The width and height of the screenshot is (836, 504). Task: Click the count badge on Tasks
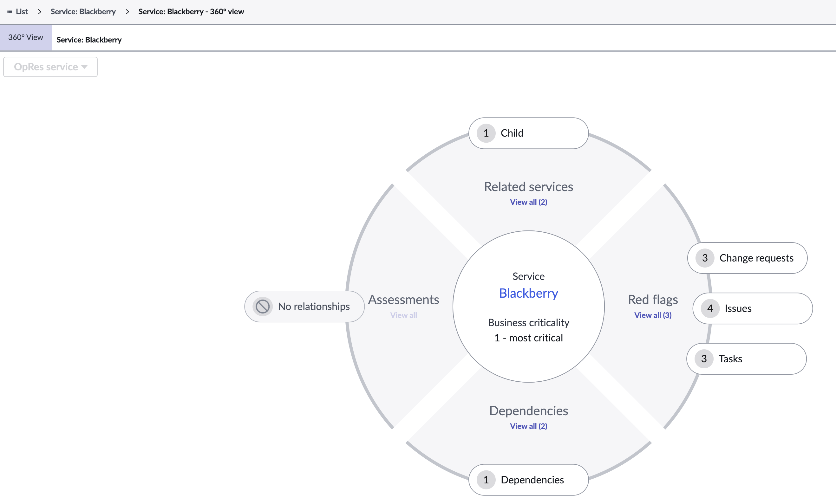coord(704,359)
